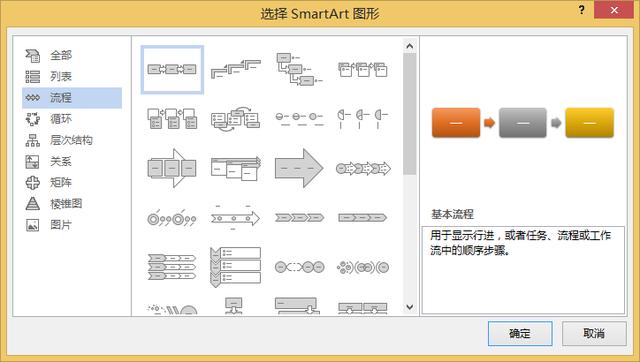Select the 流程 (Process) category
The width and height of the screenshot is (640, 362).
pyautogui.click(x=72, y=98)
